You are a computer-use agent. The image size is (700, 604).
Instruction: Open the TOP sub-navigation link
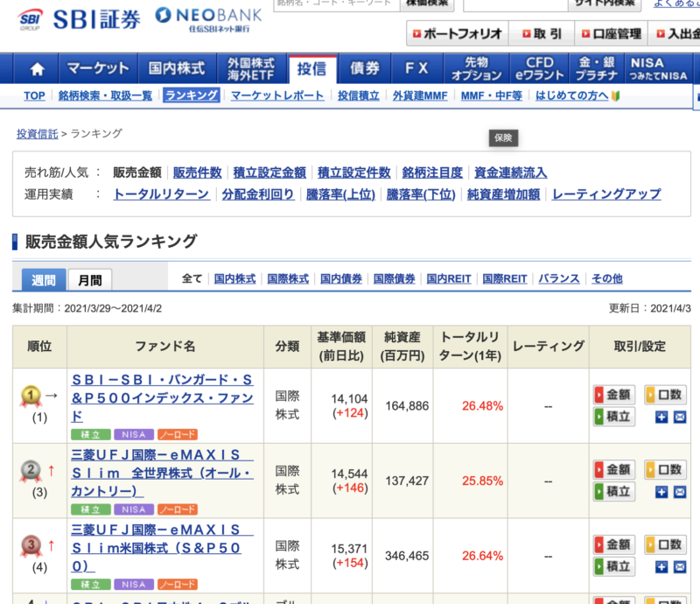[x=34, y=95]
